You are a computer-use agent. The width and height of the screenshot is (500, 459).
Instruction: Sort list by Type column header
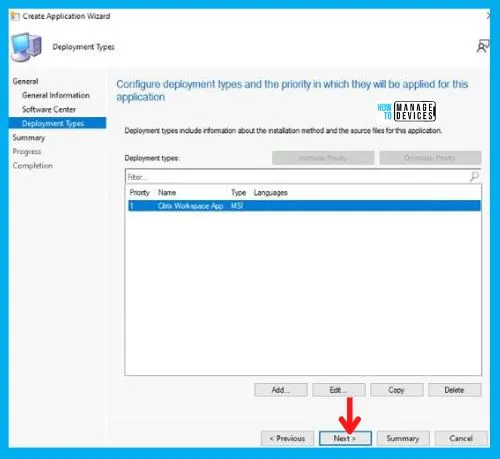pyautogui.click(x=238, y=192)
